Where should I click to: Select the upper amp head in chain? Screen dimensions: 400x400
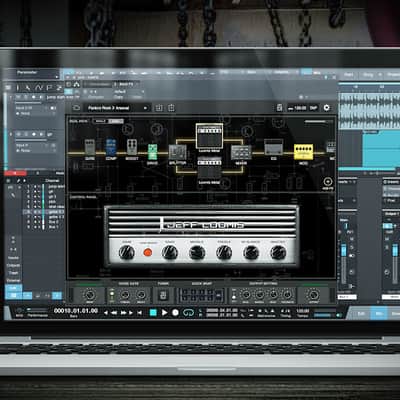pyautogui.click(x=209, y=136)
